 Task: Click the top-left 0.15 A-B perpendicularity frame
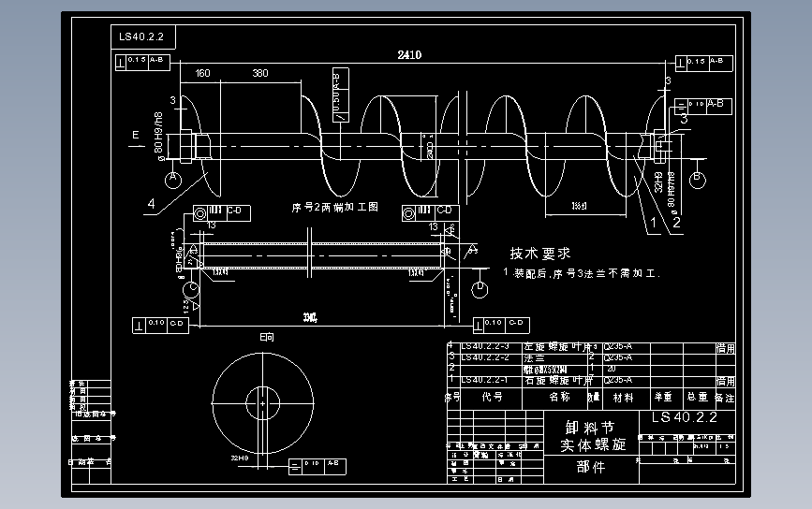coord(142,63)
